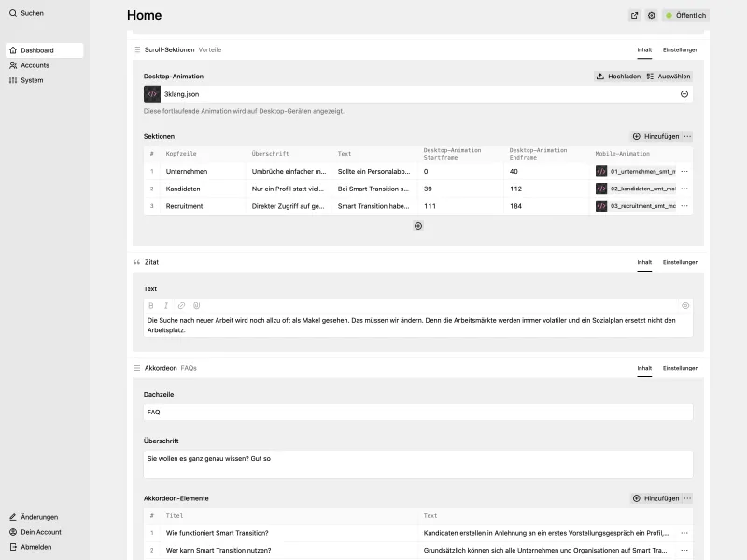Viewport: 747px width, 560px height.
Task: Click the FAQ Dachzeile input field
Action: pyautogui.click(x=417, y=412)
